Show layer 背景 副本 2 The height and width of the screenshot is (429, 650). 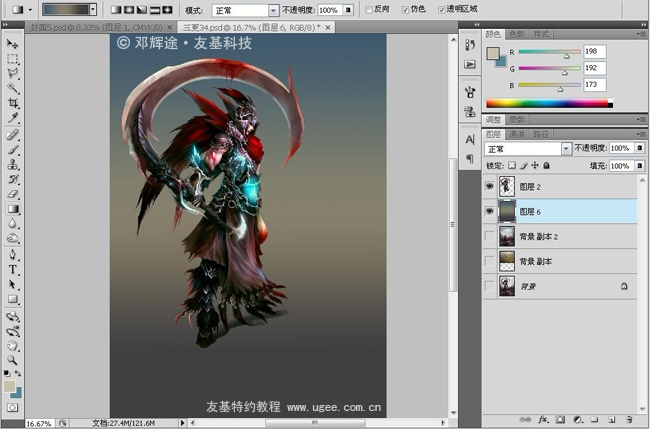click(490, 236)
